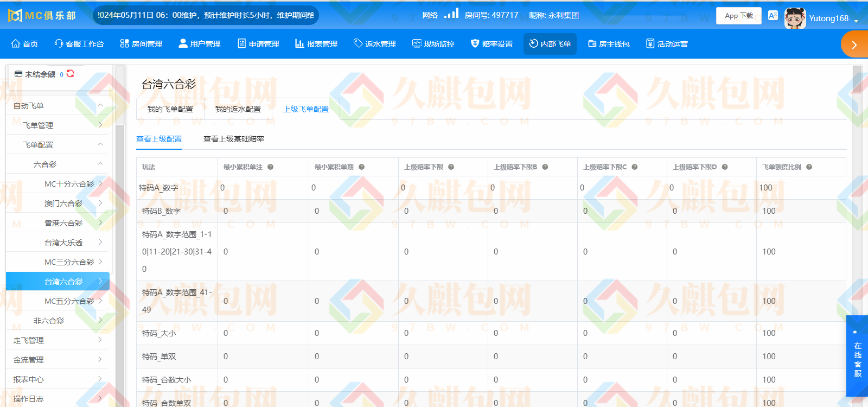This screenshot has height=407, width=868.
Task: Expand the 飞单管理 sidebar item
Action: pyautogui.click(x=58, y=125)
